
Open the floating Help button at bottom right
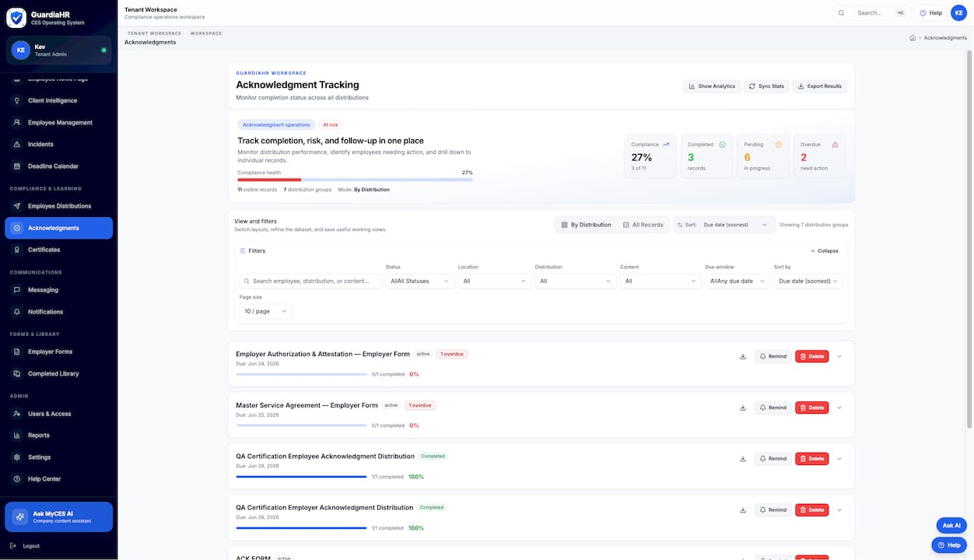pyautogui.click(x=949, y=545)
